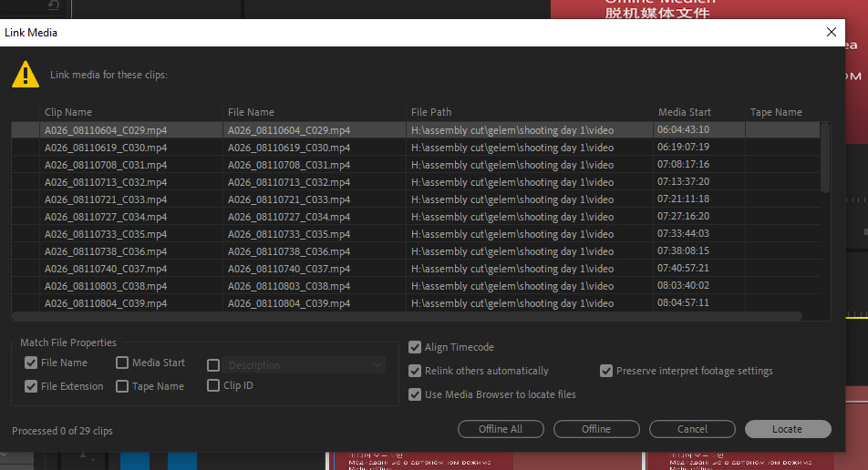Image resolution: width=868 pixels, height=470 pixels.
Task: Check the Clip ID option
Action: tap(213, 385)
